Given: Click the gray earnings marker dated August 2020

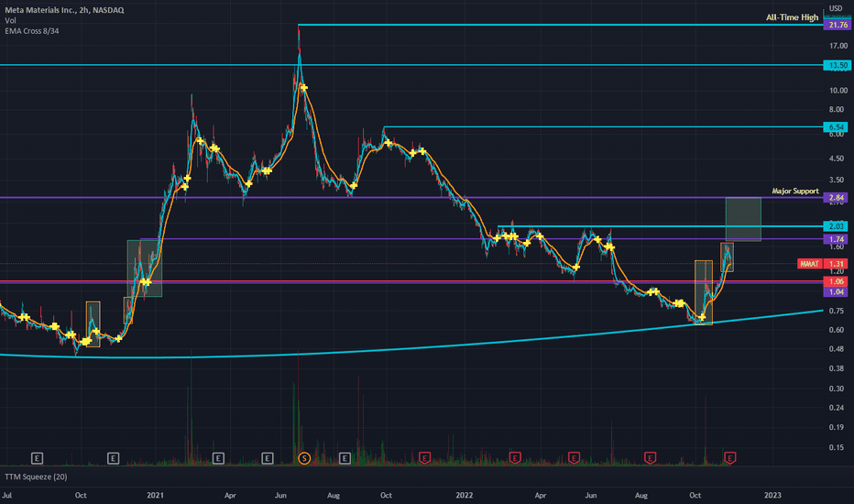Looking at the screenshot, I should point(37,458).
